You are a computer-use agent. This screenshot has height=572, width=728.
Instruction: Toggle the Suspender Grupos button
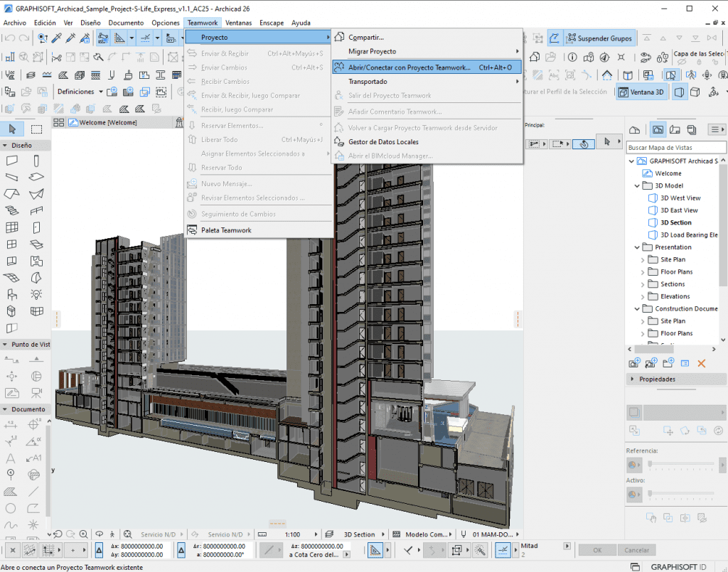[597, 38]
